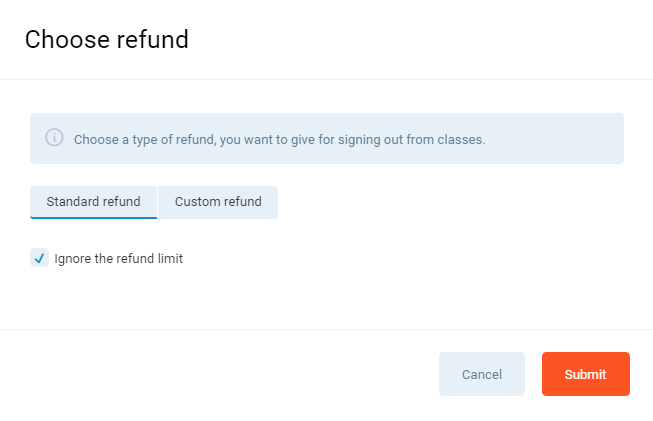Click the orange Submit button
This screenshot has width=653, height=421.
[x=585, y=374]
